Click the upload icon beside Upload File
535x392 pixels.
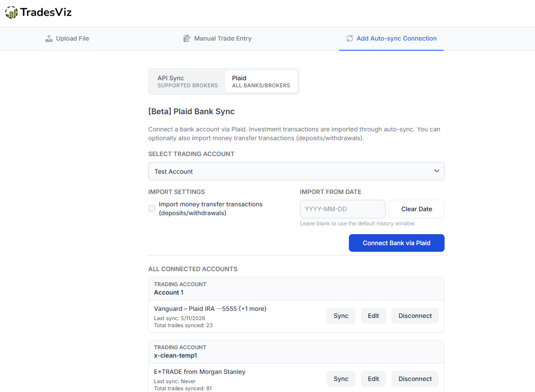coord(49,38)
